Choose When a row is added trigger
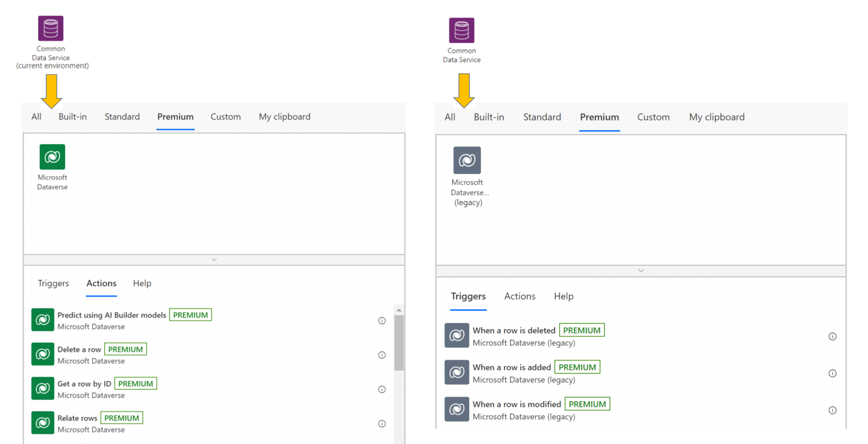This screenshot has height=444, width=868. coord(511,367)
